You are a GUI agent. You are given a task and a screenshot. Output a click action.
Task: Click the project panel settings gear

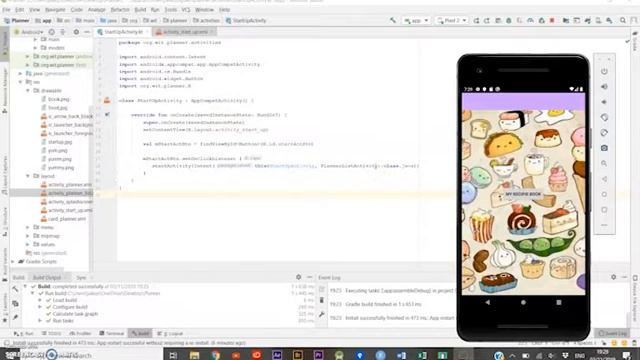(x=76, y=32)
